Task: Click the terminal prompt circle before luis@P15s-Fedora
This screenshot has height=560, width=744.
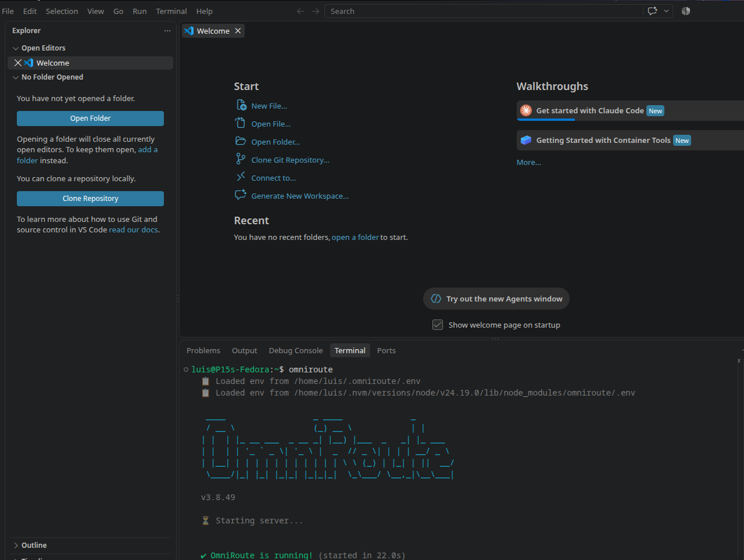Action: 186,369
